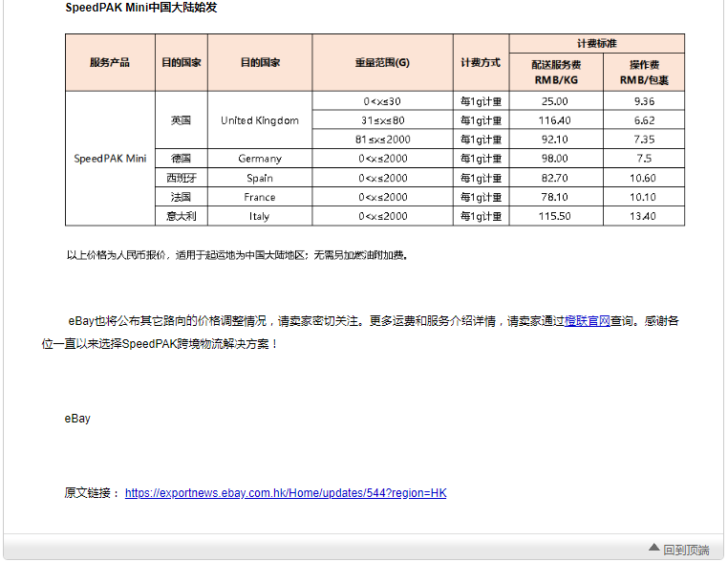Screen dimensions: 728x562
Task: Select the 英国 country cell
Action: pos(182,120)
